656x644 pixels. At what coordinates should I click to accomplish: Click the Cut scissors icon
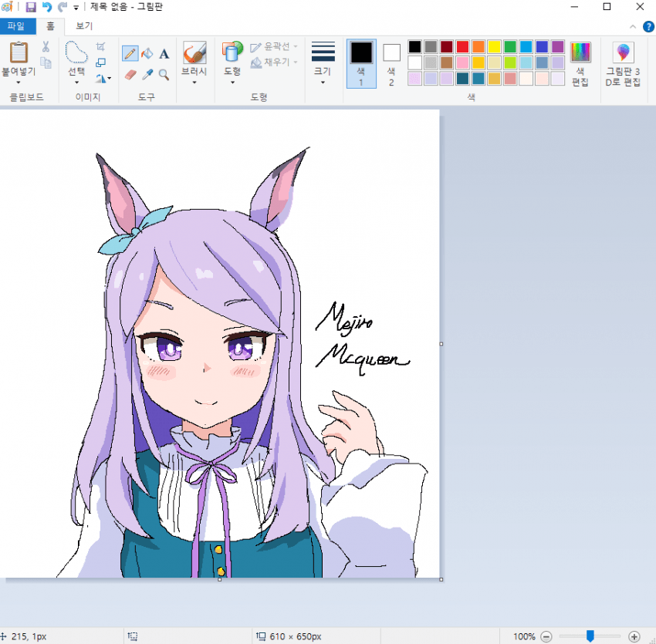coord(46,46)
